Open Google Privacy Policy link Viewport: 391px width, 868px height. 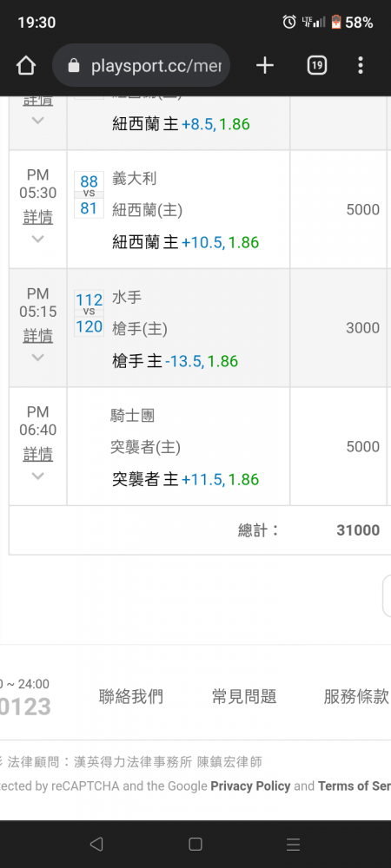[250, 786]
